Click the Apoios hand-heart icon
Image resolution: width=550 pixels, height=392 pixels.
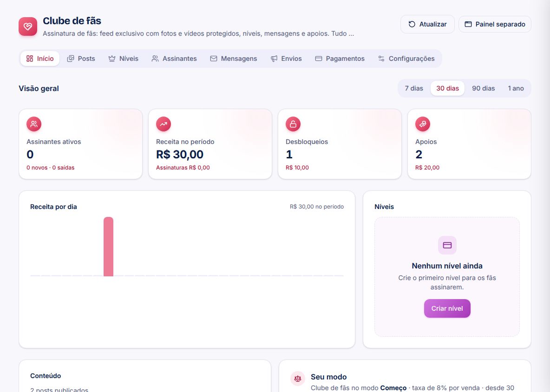423,124
